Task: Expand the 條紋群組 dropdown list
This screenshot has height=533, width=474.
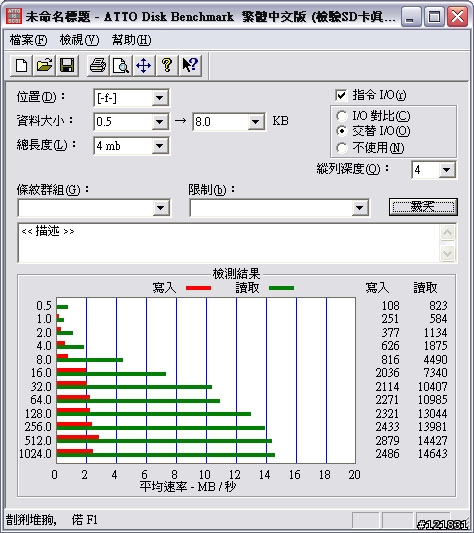Action: click(x=160, y=208)
